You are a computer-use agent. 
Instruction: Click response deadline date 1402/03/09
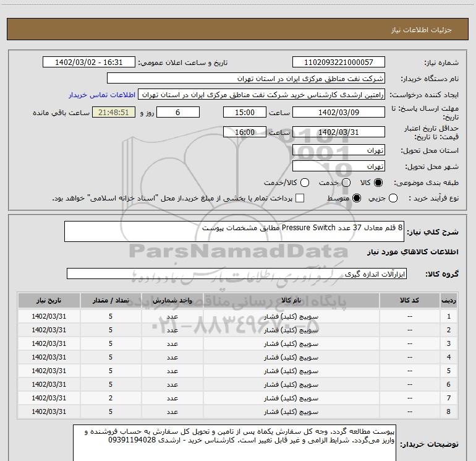click(339, 112)
